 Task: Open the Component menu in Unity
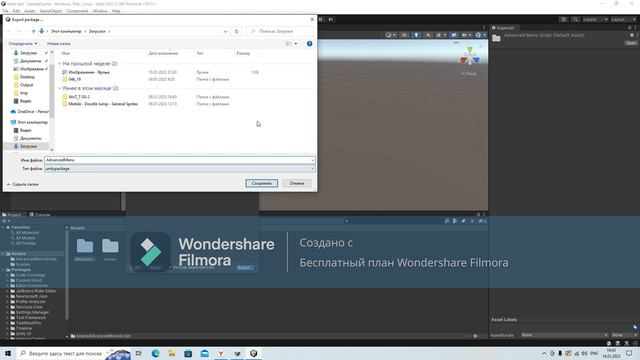point(77,11)
